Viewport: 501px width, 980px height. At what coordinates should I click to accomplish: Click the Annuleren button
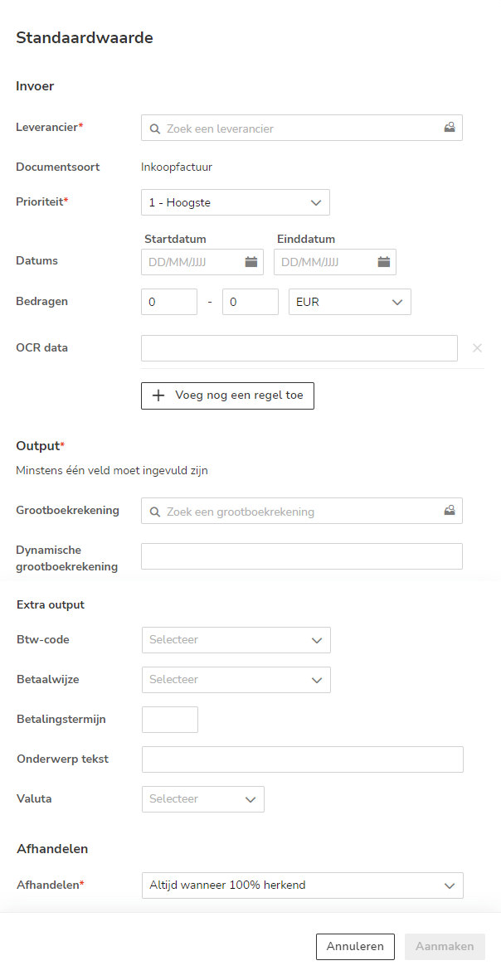point(355,946)
